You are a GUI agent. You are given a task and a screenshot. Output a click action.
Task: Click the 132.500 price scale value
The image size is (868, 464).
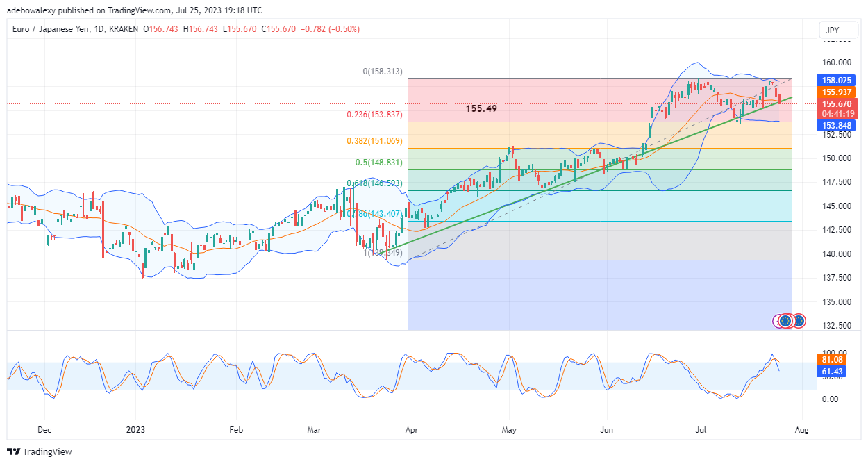click(837, 325)
